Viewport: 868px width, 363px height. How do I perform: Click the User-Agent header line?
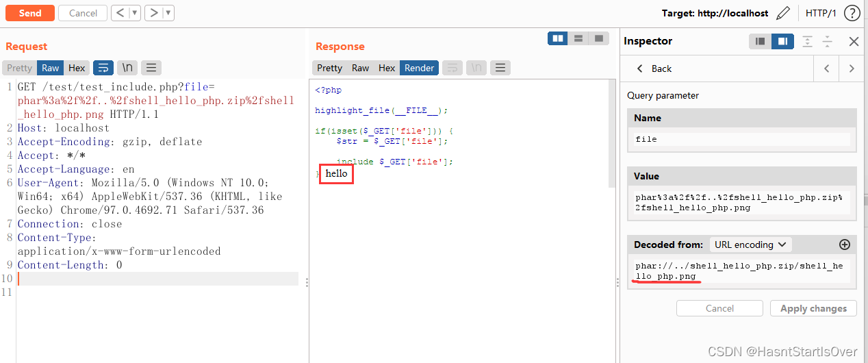point(150,197)
